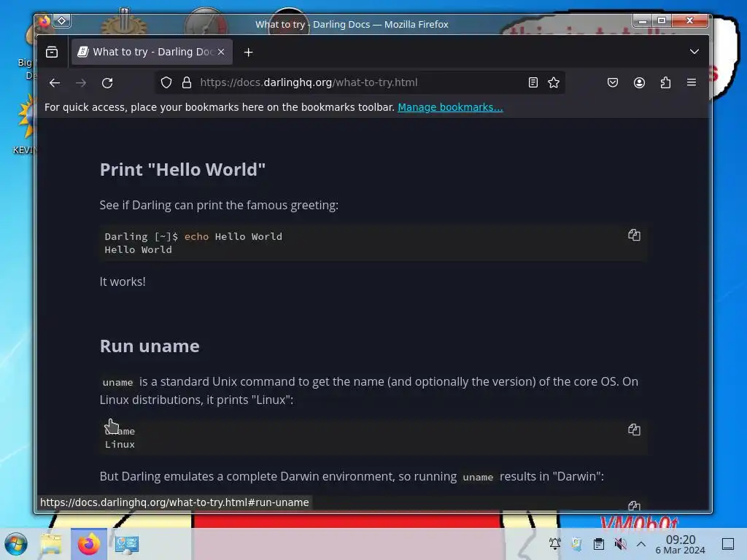Reload the current page
The width and height of the screenshot is (747, 560).
pos(107,83)
